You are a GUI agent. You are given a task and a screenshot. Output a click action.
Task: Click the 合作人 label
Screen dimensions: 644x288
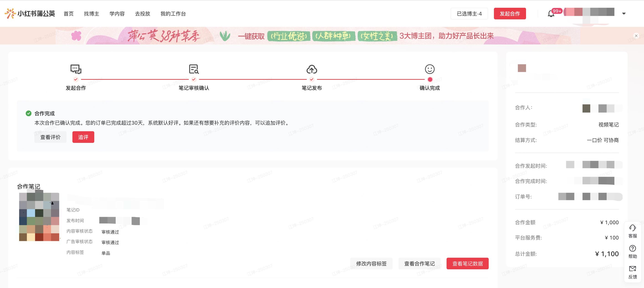[x=524, y=108]
